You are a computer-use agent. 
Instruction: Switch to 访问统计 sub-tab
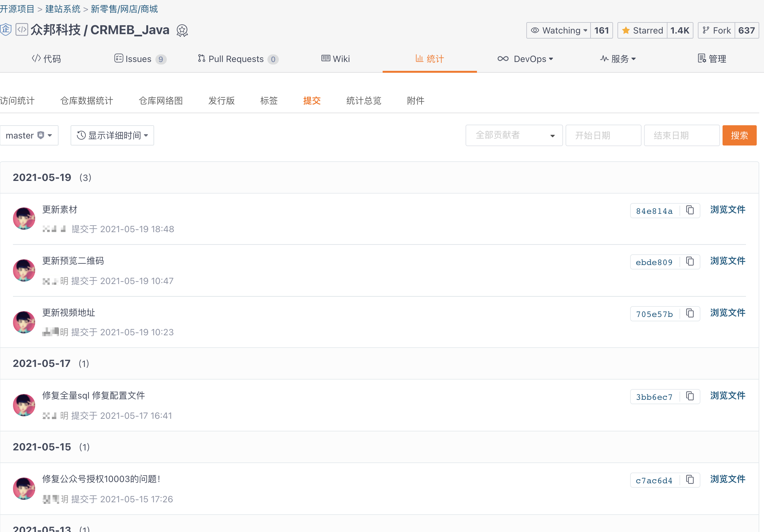click(x=17, y=101)
